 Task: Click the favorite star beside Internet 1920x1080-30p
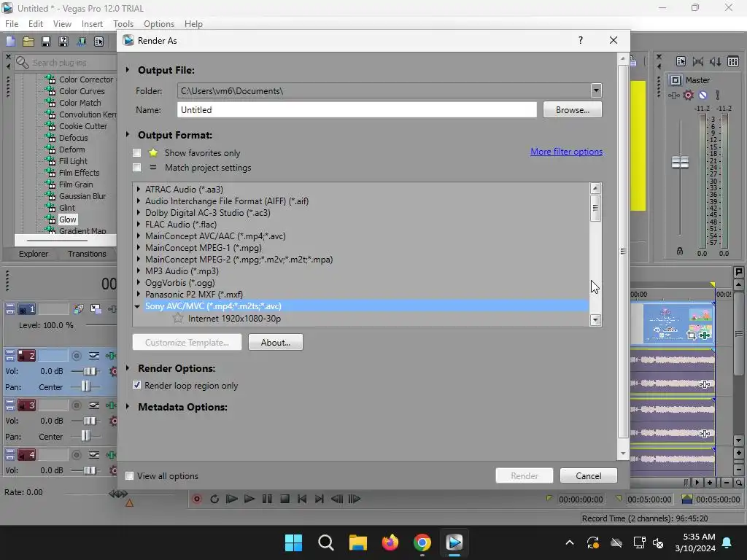[x=178, y=318]
